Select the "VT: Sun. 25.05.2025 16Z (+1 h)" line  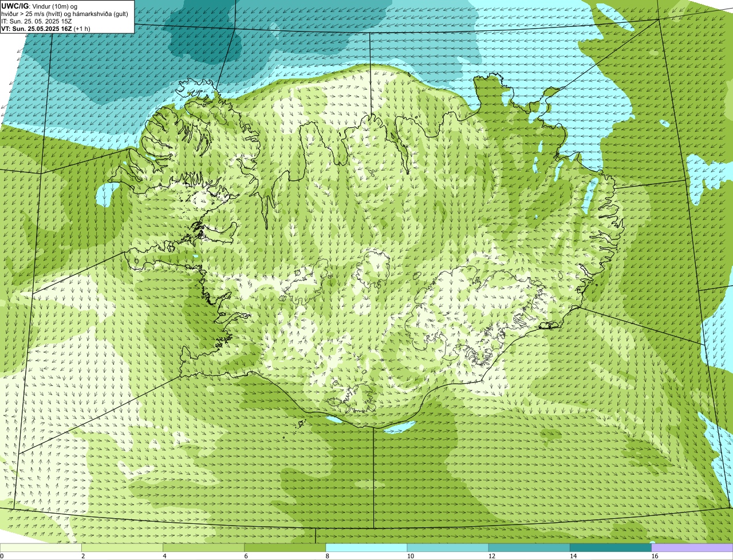(x=46, y=28)
